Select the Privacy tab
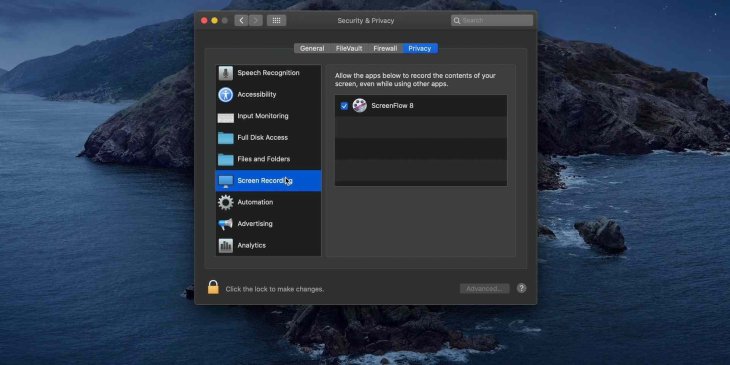 tap(420, 48)
